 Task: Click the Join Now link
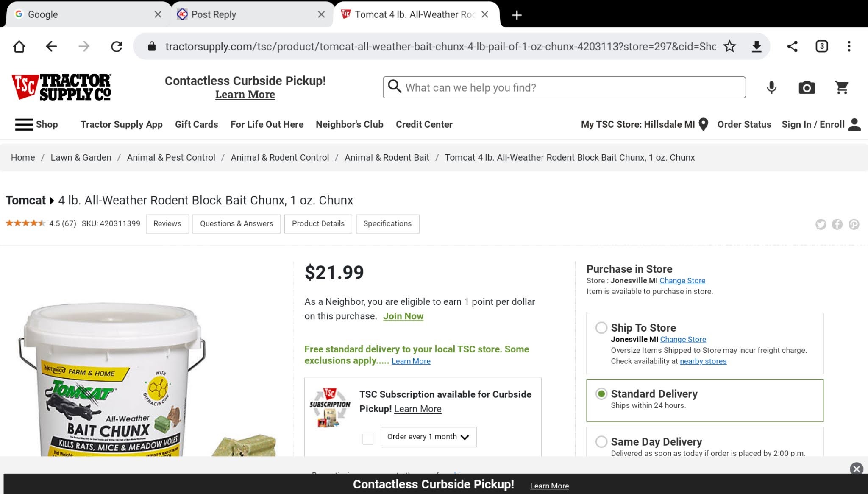pos(403,316)
